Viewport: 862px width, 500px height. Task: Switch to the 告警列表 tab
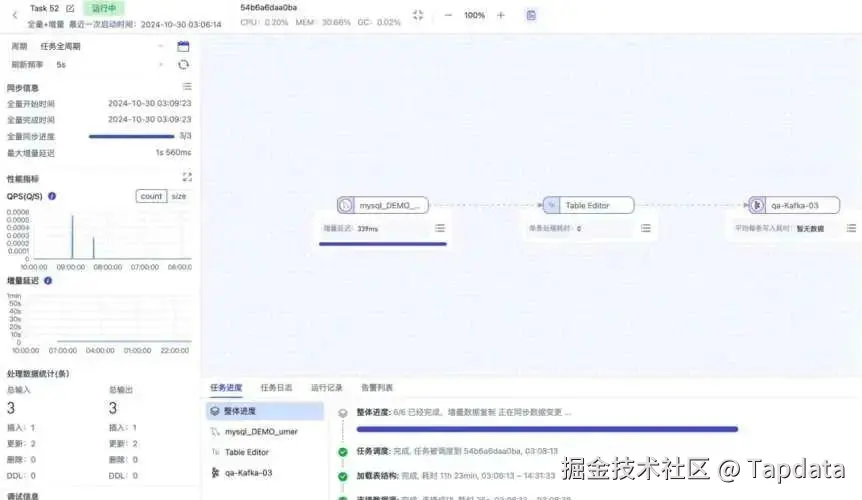[x=377, y=387]
